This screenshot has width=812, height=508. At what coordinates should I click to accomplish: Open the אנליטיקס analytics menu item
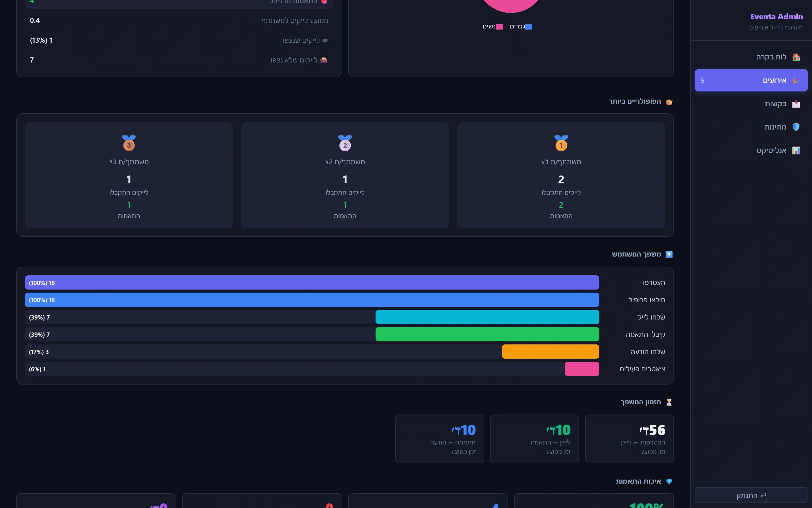click(x=751, y=151)
